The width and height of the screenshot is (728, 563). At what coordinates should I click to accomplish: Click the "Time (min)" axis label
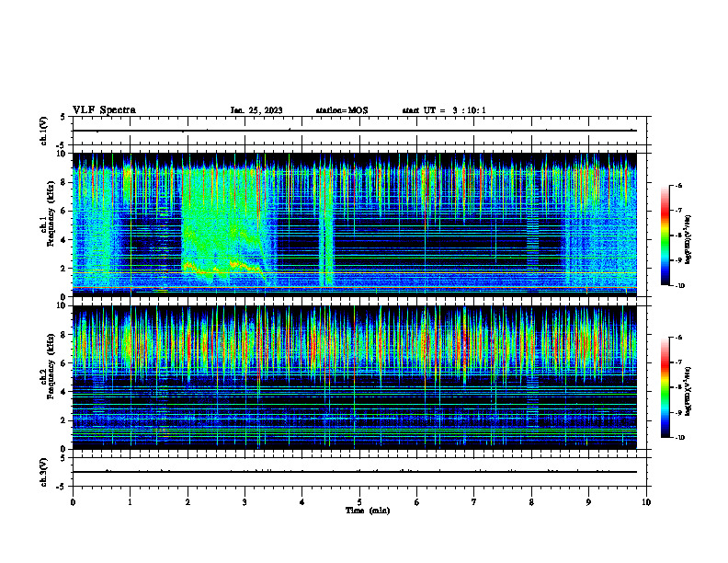coord(368,511)
